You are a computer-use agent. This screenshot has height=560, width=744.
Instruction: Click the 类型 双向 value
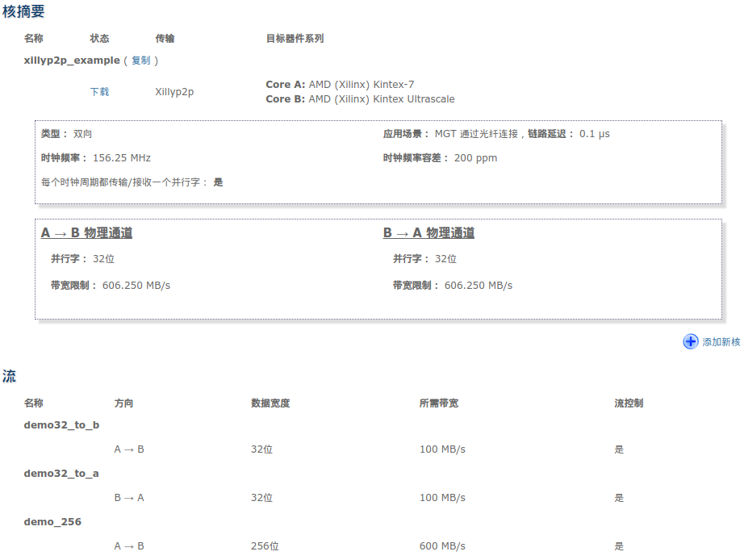pos(82,134)
